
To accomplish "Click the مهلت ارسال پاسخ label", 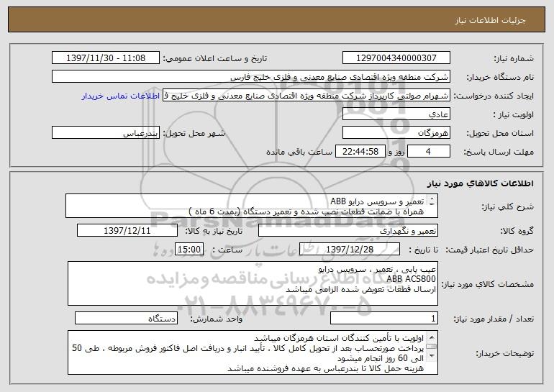I will point(499,152).
